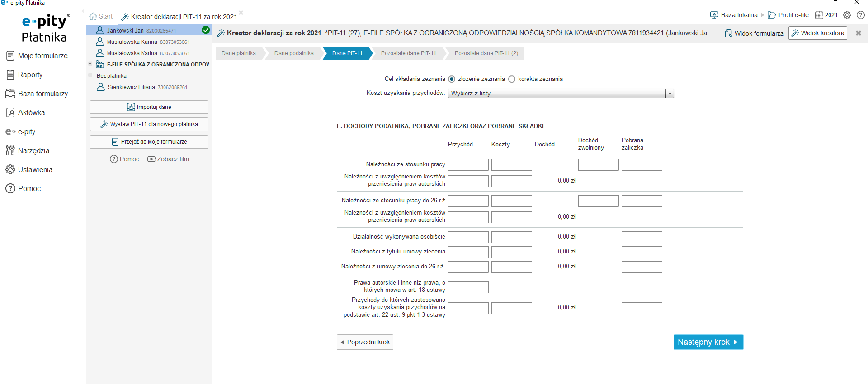This screenshot has height=384, width=868.
Task: Click Pobrana zaliczka for umowy zlecenia do 26 r.ż.
Action: pos(642,267)
